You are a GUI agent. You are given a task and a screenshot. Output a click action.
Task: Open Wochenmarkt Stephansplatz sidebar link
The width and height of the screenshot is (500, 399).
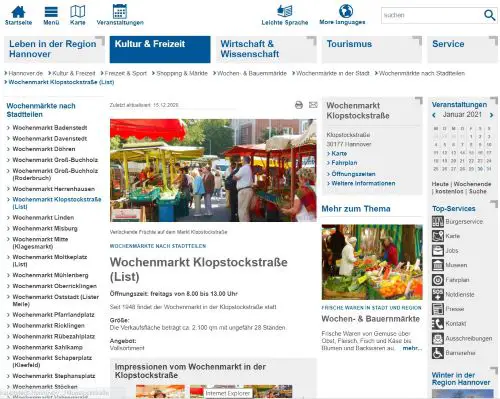click(54, 376)
